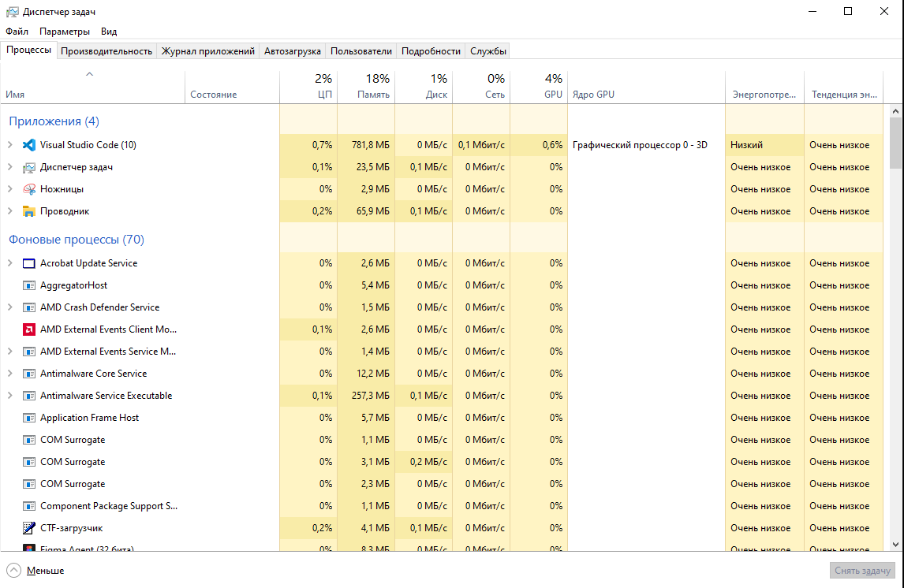
Task: Expand Antimalware Service Executable entry
Action: click(9, 396)
